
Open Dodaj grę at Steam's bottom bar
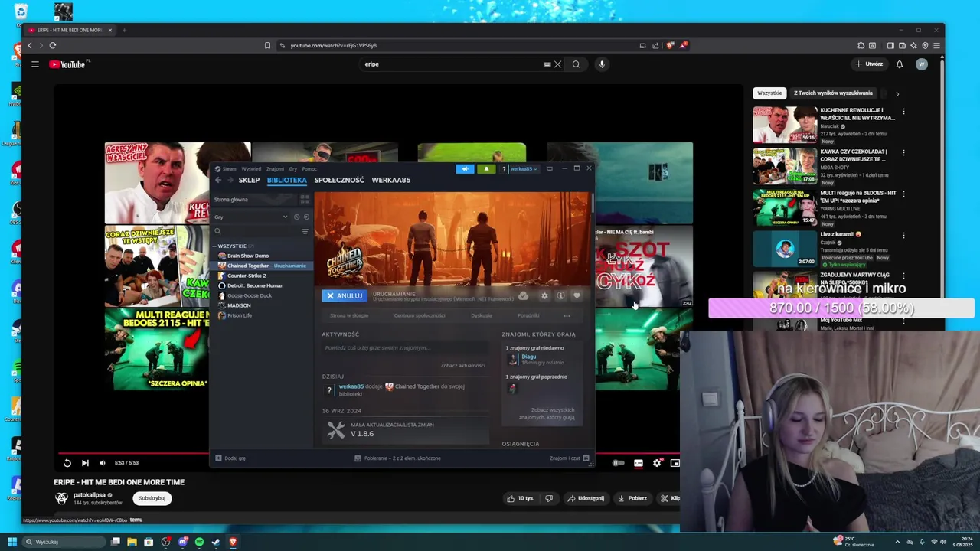click(x=230, y=458)
